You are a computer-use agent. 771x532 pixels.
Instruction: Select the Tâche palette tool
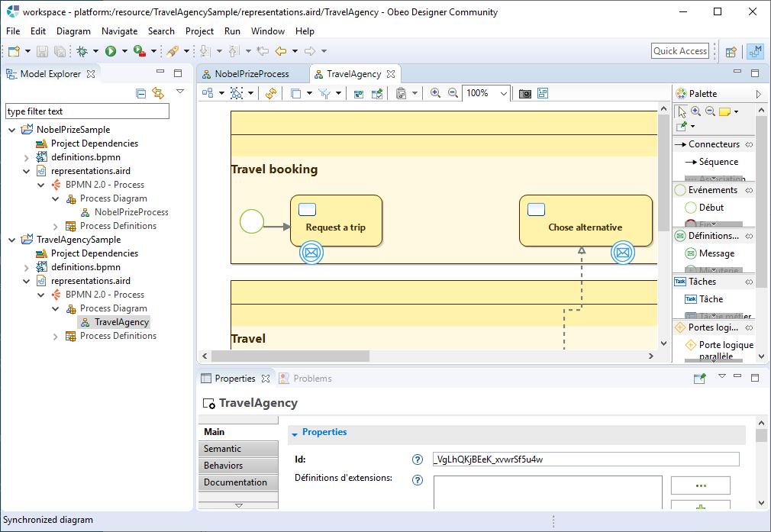tap(704, 299)
